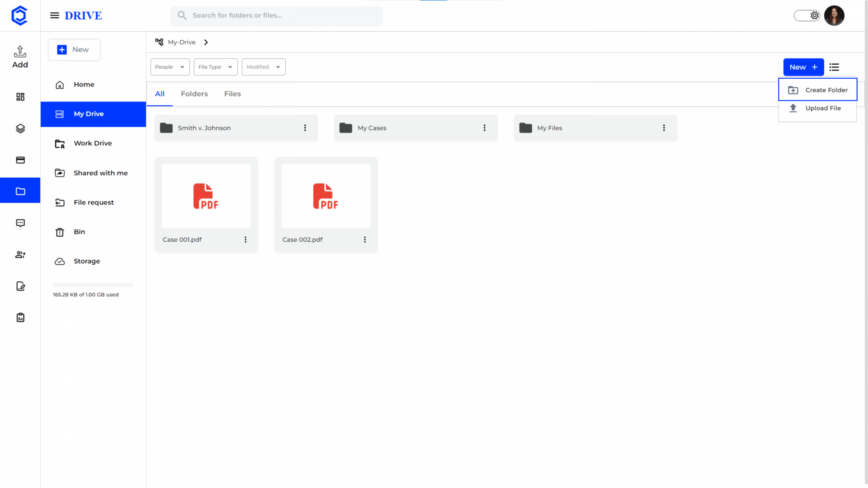
Task: Click the user profile avatar
Action: (834, 15)
